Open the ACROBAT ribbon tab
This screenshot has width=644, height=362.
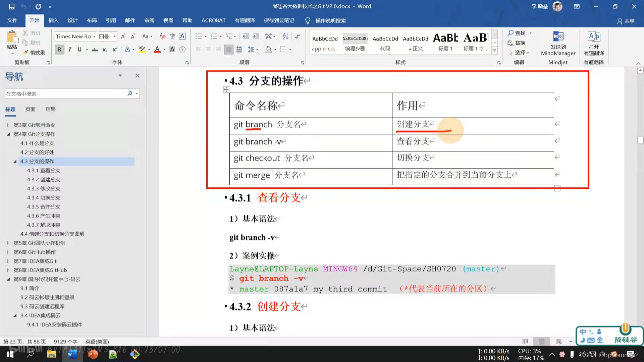tap(213, 20)
